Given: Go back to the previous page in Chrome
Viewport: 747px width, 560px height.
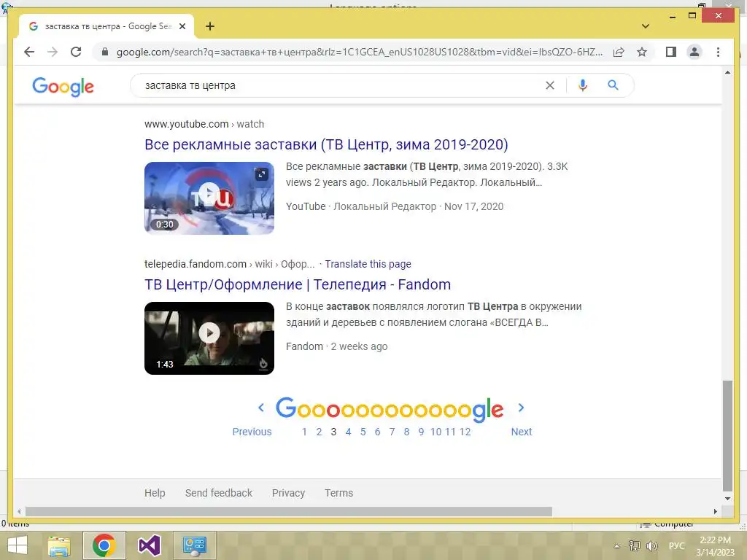Looking at the screenshot, I should pyautogui.click(x=29, y=52).
